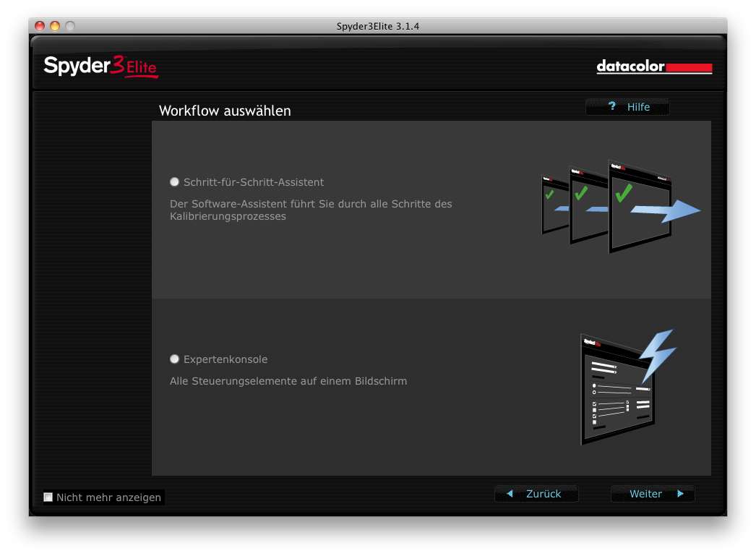Click the Alle Steuerungselemente description text
Image resolution: width=756 pixels, height=556 pixels.
pos(288,381)
